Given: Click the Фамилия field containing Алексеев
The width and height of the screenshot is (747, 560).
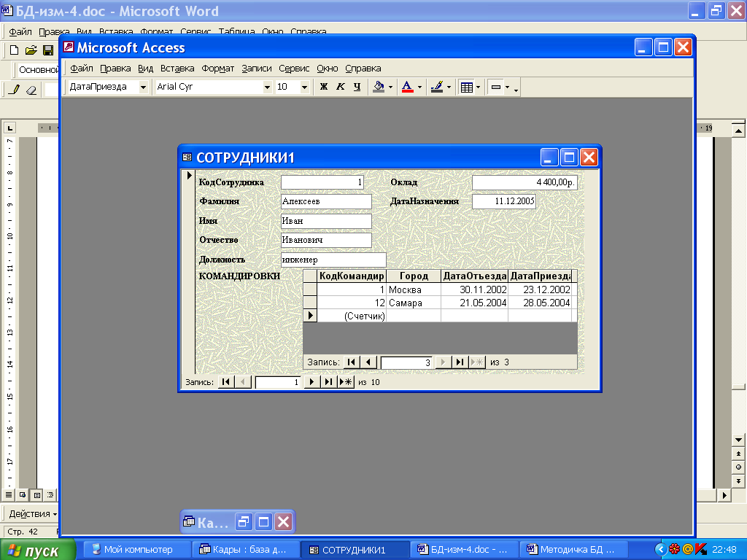Looking at the screenshot, I should coord(326,201).
